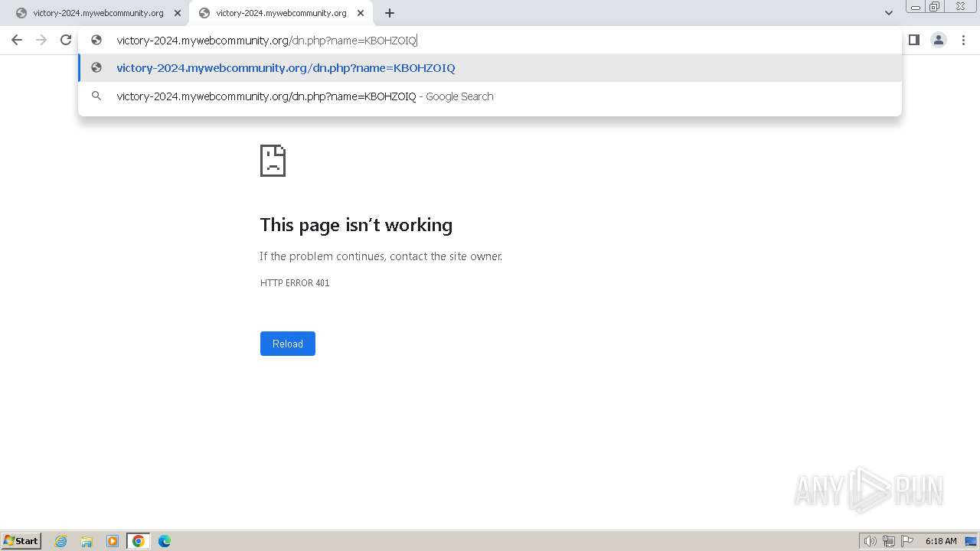Click the network tray icon

(x=889, y=541)
